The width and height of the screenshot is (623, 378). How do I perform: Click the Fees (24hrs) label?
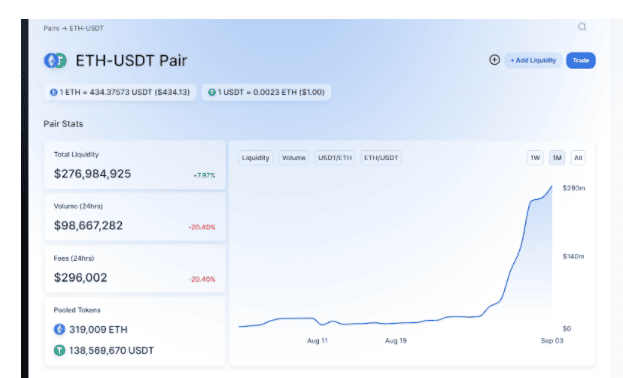[x=74, y=258]
